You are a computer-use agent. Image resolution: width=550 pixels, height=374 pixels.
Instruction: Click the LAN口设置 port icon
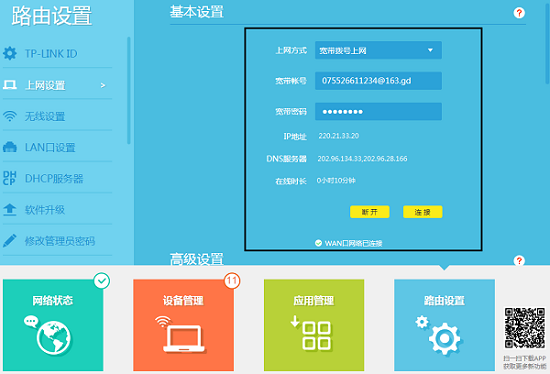[10, 147]
